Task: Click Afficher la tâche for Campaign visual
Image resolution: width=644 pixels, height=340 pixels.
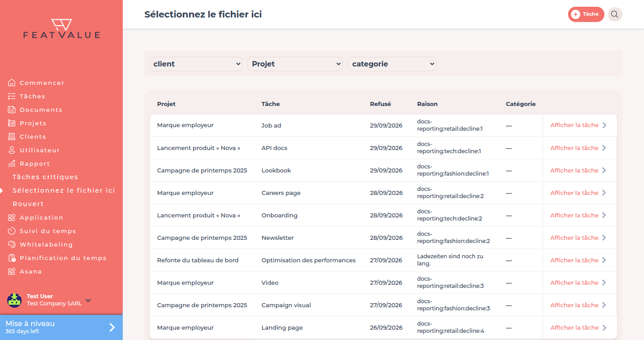Action: tap(578, 305)
